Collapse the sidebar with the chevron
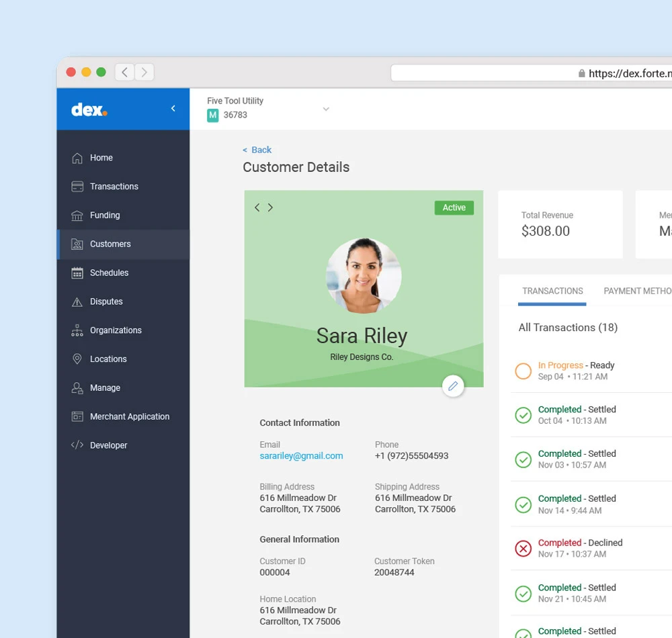Viewport: 672px width, 638px height. click(x=173, y=108)
